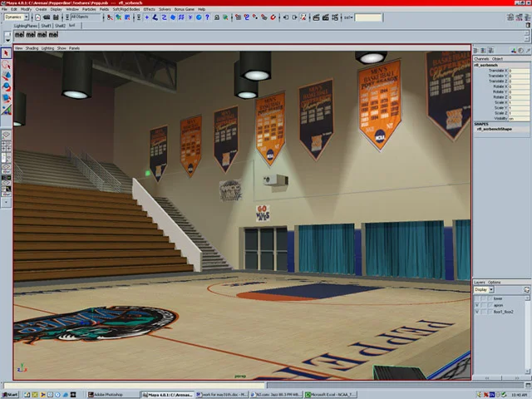The width and height of the screenshot is (532, 399).
Task: Activate the Lasso select tool
Action: click(6, 65)
